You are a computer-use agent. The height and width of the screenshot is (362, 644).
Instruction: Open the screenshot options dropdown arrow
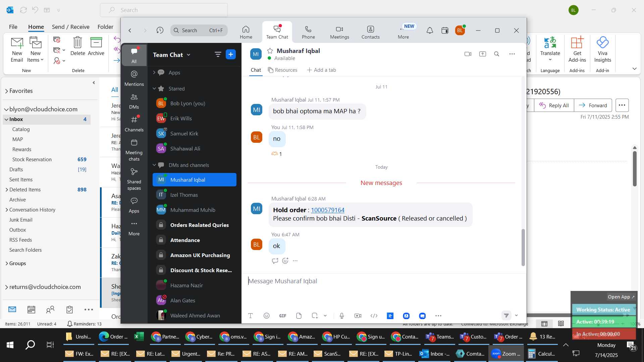pyautogui.click(x=325, y=316)
